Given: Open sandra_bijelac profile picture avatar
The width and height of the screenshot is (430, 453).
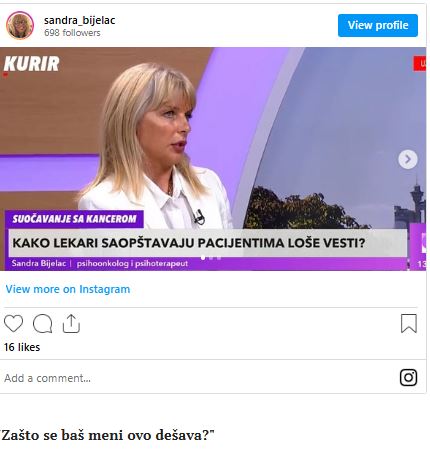Looking at the screenshot, I should tap(20, 26).
